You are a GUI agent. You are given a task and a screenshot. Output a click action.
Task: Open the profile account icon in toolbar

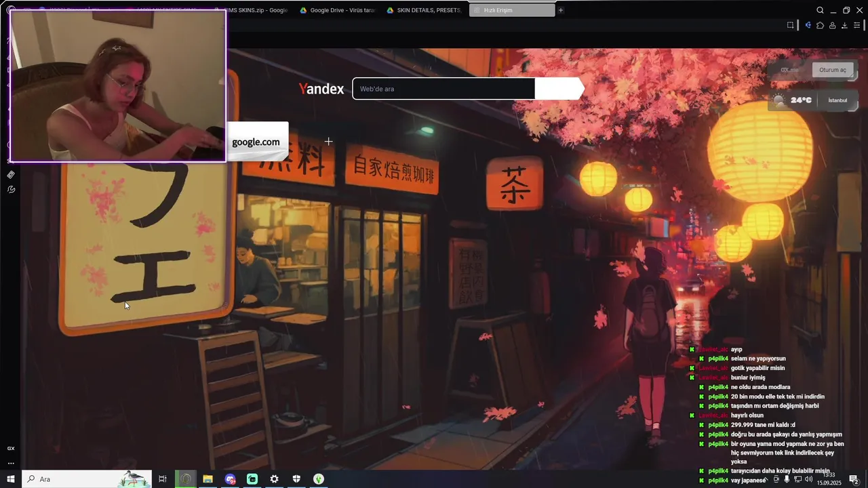[x=832, y=25]
